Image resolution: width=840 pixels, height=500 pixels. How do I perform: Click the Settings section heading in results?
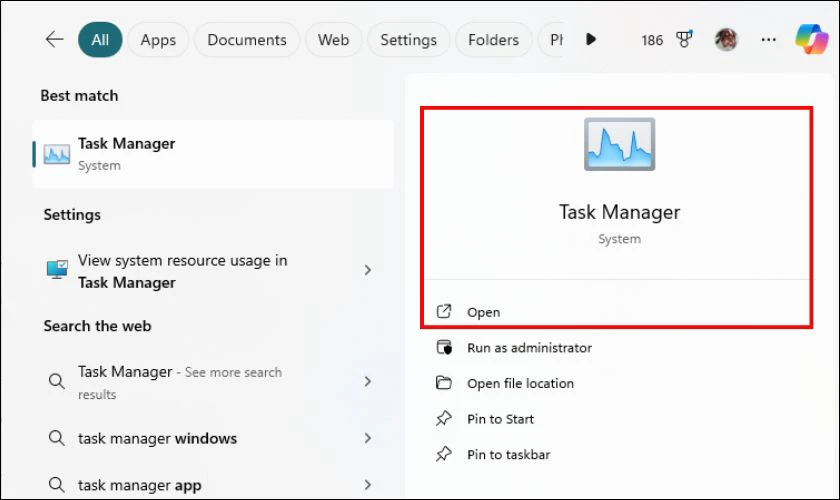[x=72, y=215]
